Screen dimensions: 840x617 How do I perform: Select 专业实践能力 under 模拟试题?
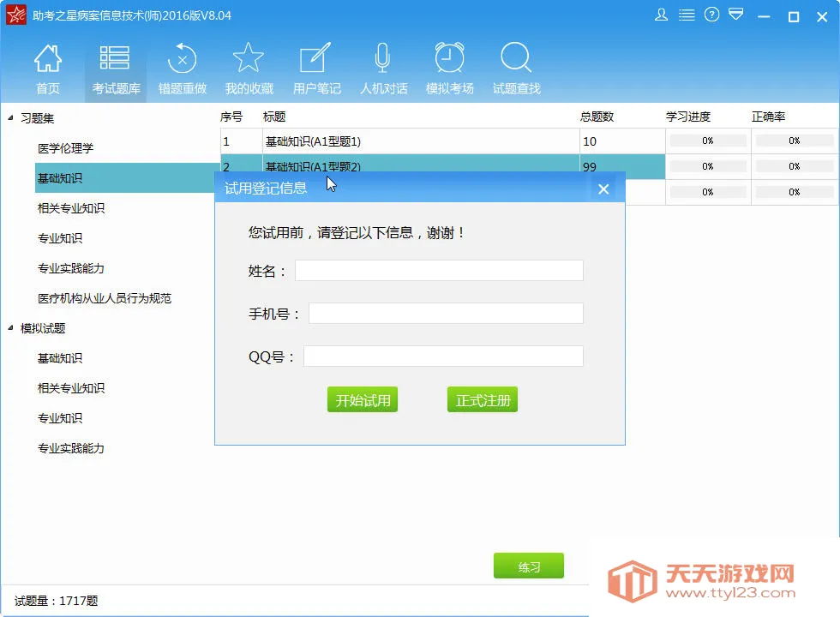pyautogui.click(x=70, y=448)
